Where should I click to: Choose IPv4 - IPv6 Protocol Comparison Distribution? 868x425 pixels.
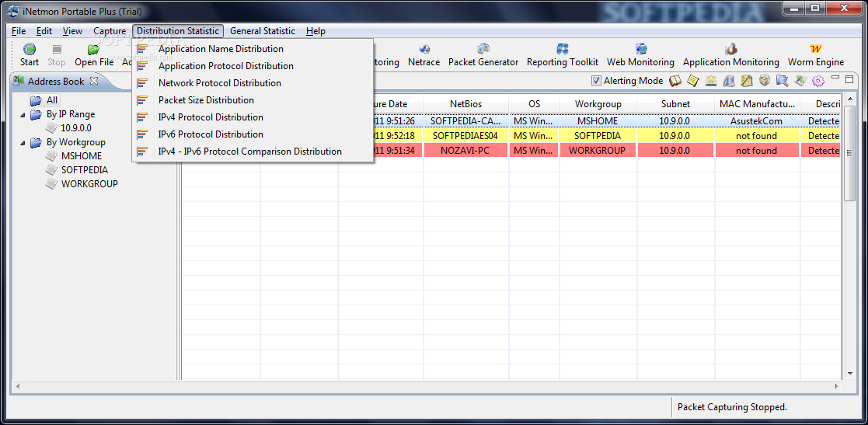253,151
